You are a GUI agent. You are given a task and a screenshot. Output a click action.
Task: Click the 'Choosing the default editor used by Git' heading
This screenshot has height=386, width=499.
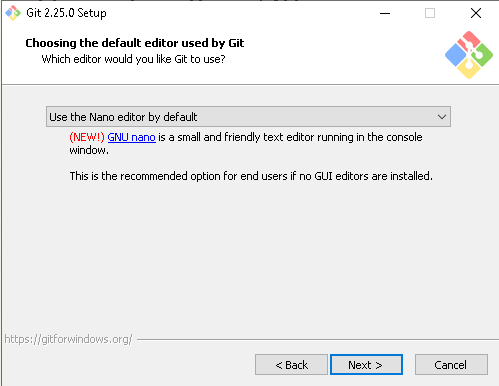click(135, 43)
